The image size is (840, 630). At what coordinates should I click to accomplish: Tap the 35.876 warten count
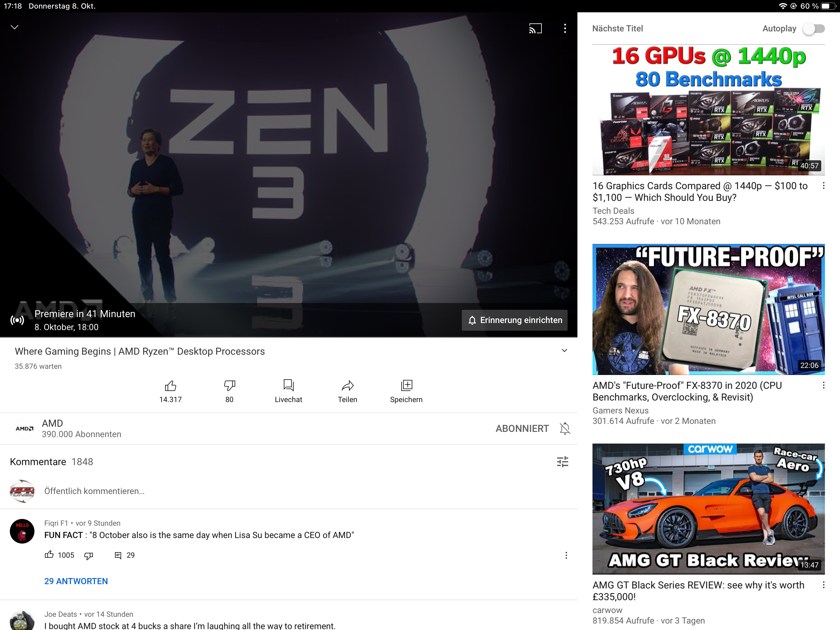click(38, 366)
